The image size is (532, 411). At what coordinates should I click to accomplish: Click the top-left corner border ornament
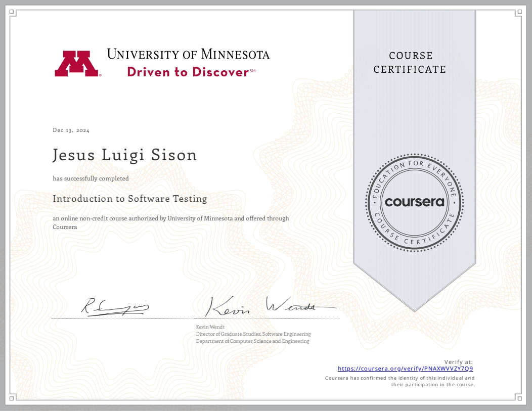pos(13,14)
